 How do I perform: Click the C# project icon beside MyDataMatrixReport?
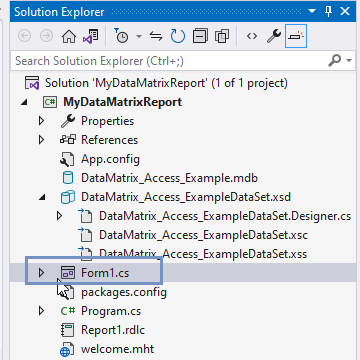click(x=50, y=102)
